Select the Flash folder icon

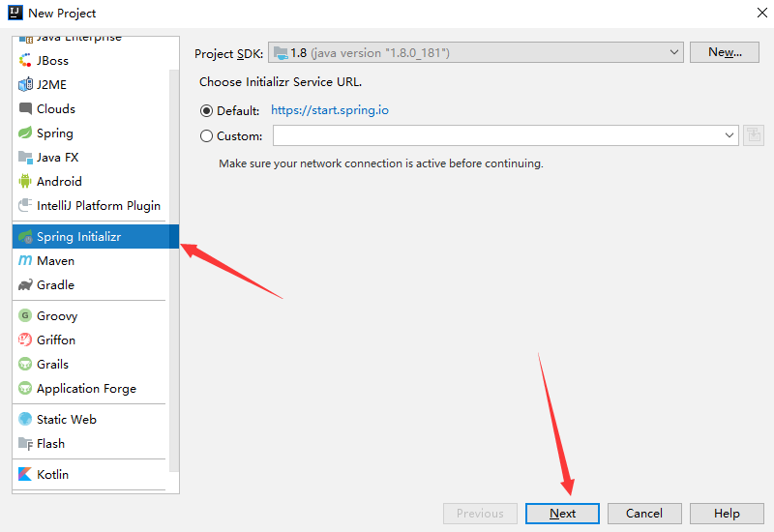(x=25, y=444)
